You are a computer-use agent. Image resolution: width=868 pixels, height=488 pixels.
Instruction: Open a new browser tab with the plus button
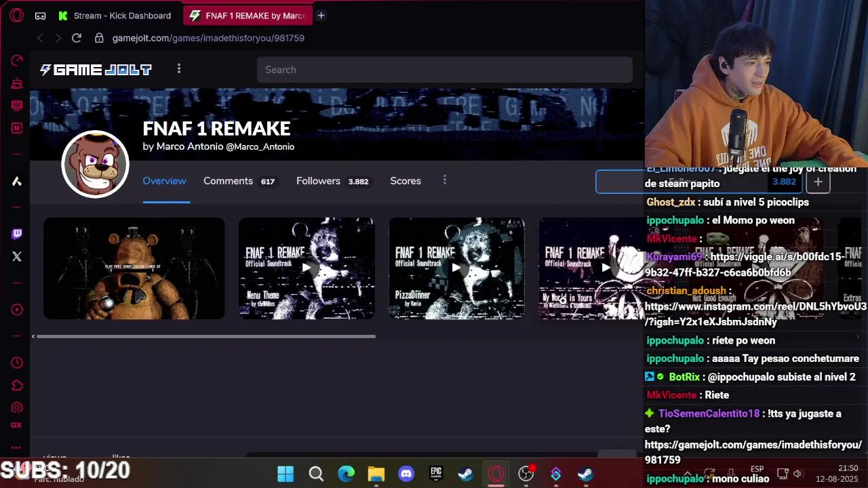click(321, 16)
